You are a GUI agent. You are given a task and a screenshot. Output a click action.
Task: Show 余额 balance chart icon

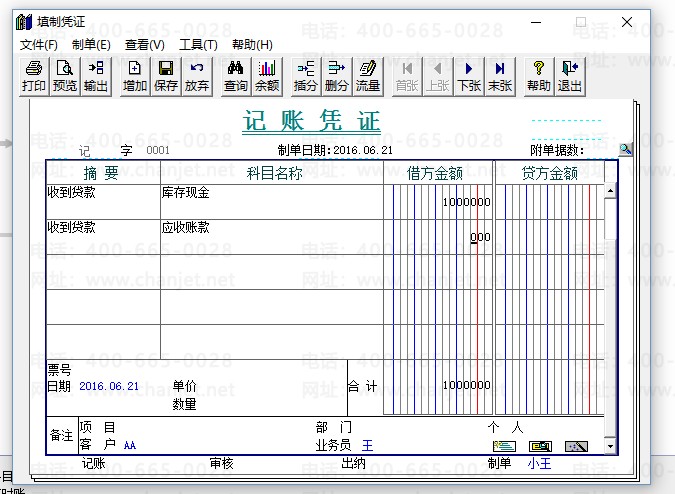267,76
